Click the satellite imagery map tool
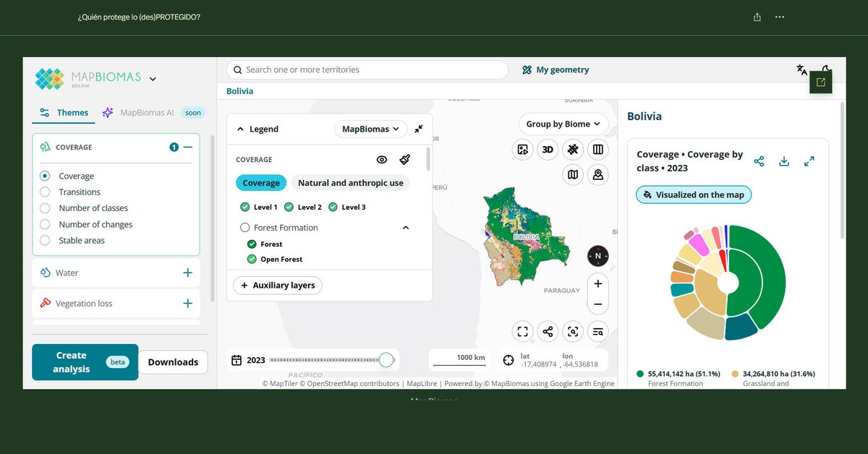 point(573,150)
